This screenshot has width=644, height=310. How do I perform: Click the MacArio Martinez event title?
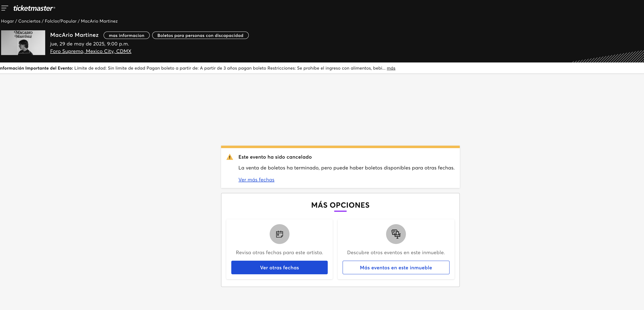point(74,35)
